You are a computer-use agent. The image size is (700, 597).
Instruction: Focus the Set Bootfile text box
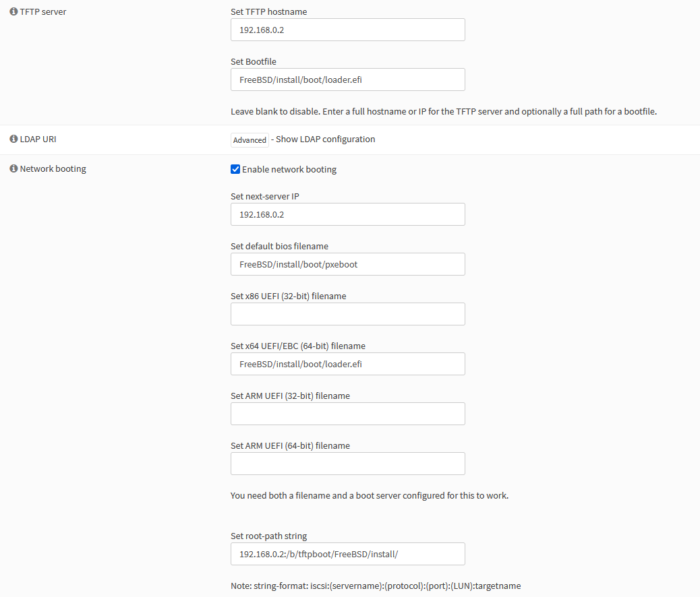pyautogui.click(x=347, y=80)
